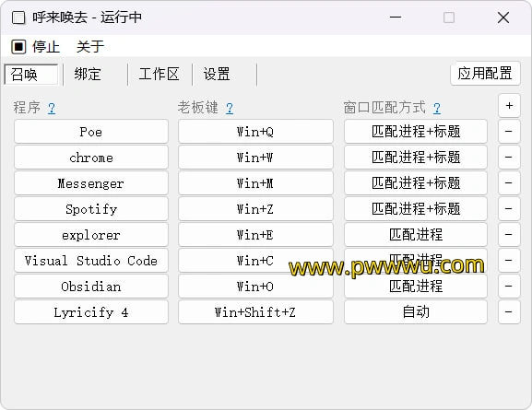Click the app icon in the title bar
Viewport: 532px width, 410px height.
[18, 18]
